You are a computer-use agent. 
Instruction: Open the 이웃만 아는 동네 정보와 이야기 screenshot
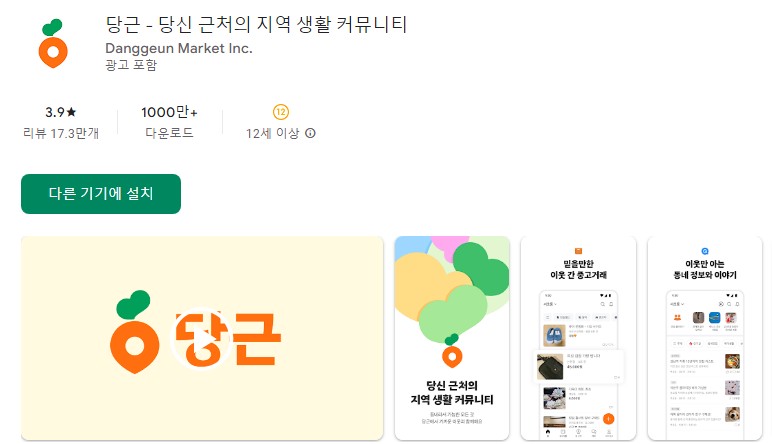coord(705,338)
